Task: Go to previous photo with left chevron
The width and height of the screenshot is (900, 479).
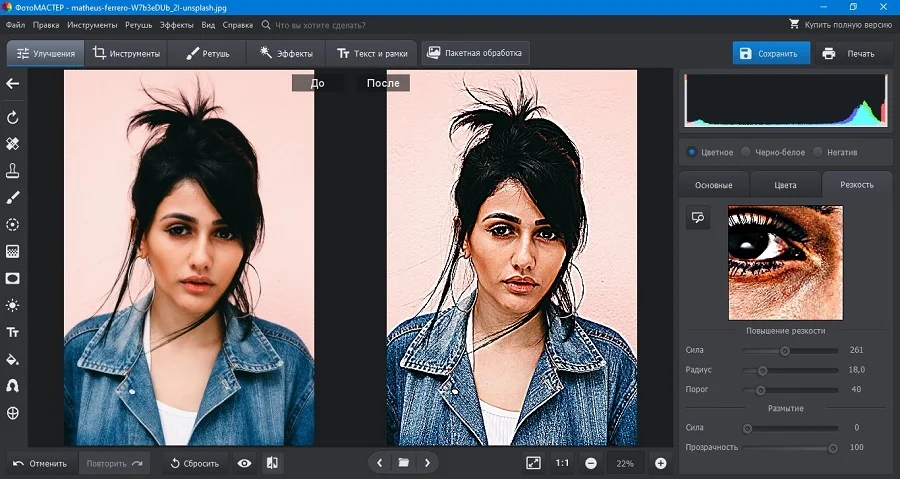Action: point(379,463)
